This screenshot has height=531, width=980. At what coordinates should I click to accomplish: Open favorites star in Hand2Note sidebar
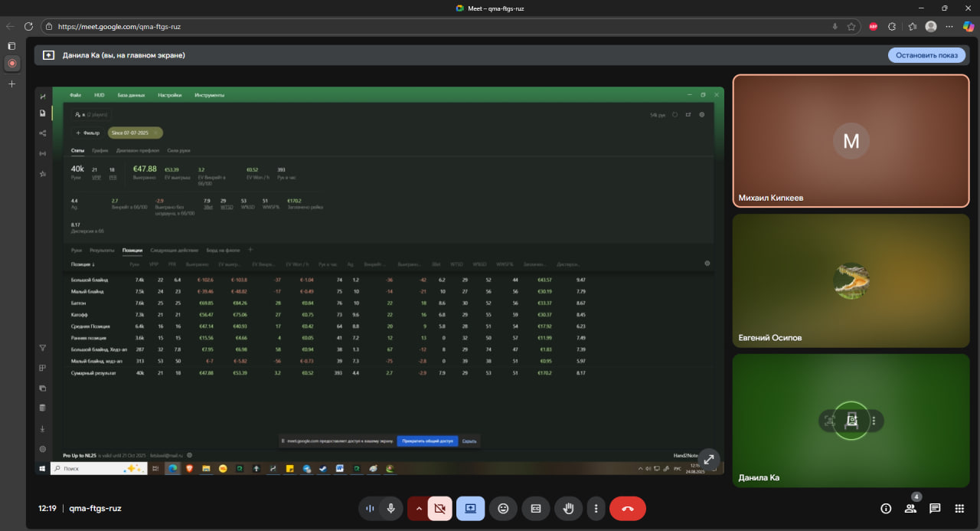coord(43,174)
